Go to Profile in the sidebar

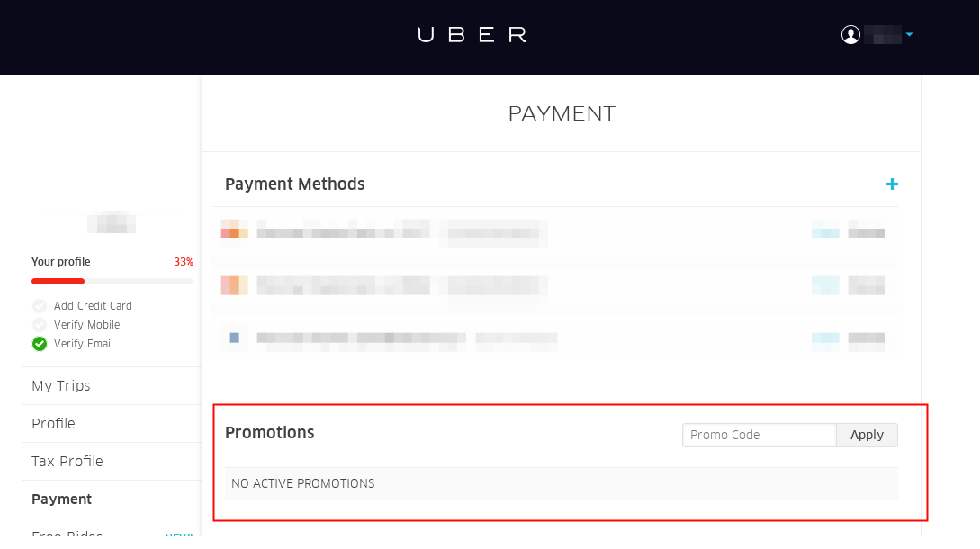click(53, 424)
